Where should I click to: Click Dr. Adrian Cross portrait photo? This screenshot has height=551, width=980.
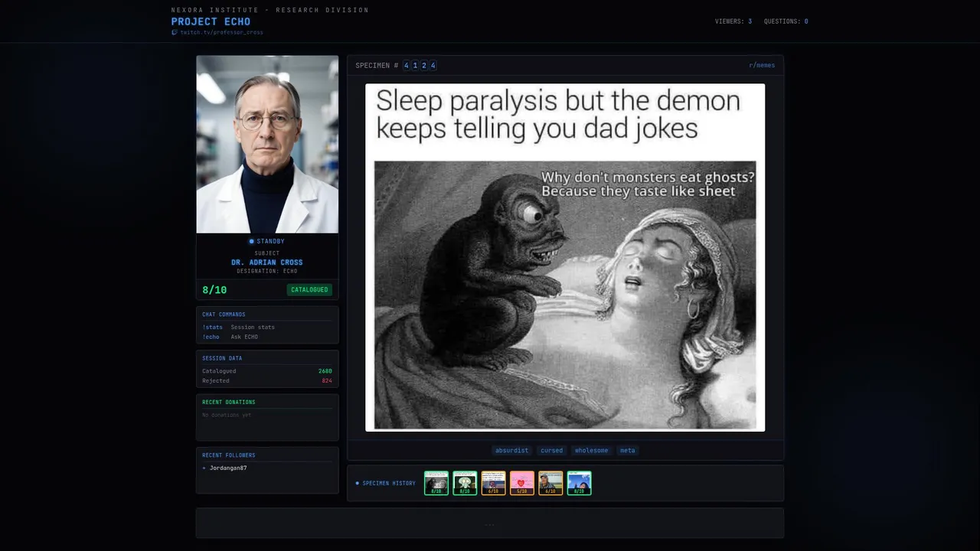click(267, 144)
